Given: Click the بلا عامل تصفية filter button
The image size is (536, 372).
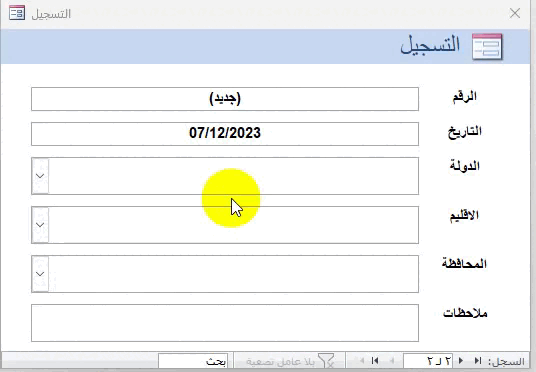Looking at the screenshot, I should coord(290,361).
